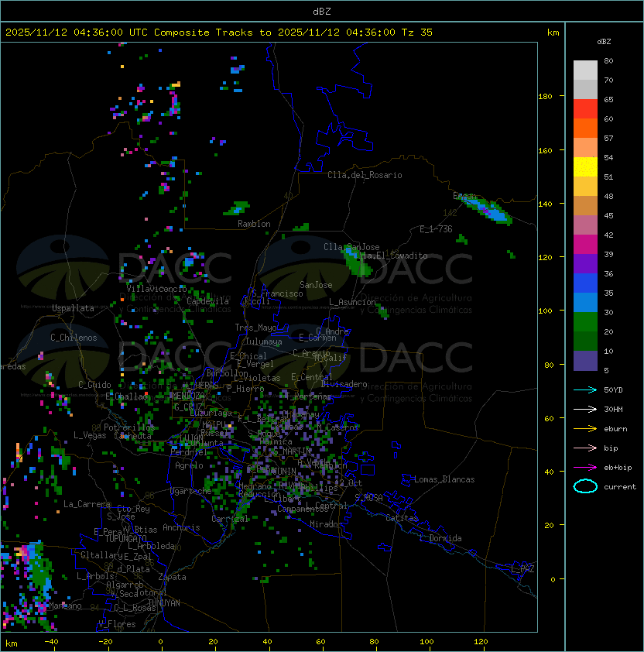Click the 'V_Flores' label

tap(117, 624)
